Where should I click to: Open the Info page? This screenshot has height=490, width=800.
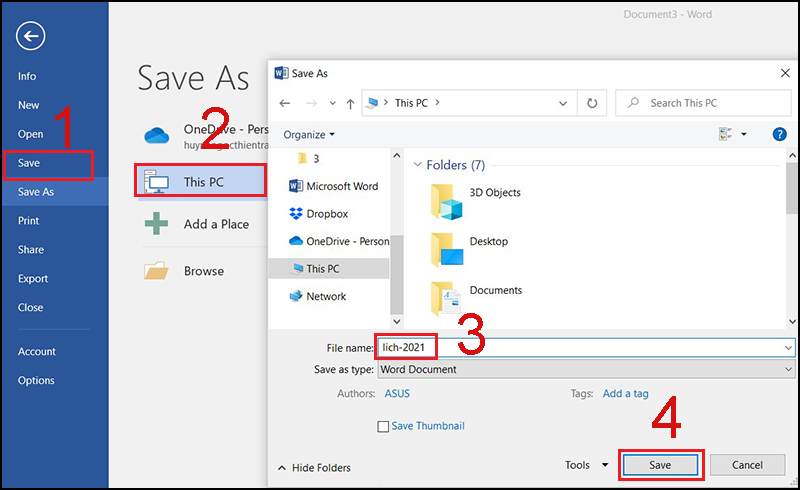(27, 76)
